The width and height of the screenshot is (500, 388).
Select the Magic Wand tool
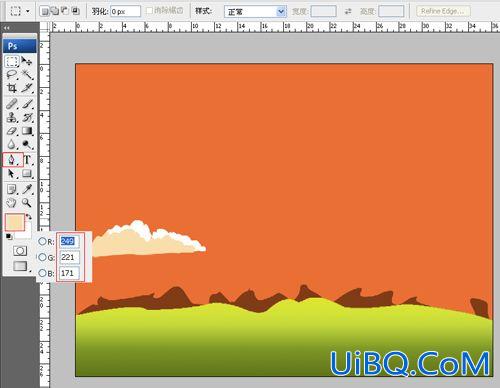(x=27, y=74)
